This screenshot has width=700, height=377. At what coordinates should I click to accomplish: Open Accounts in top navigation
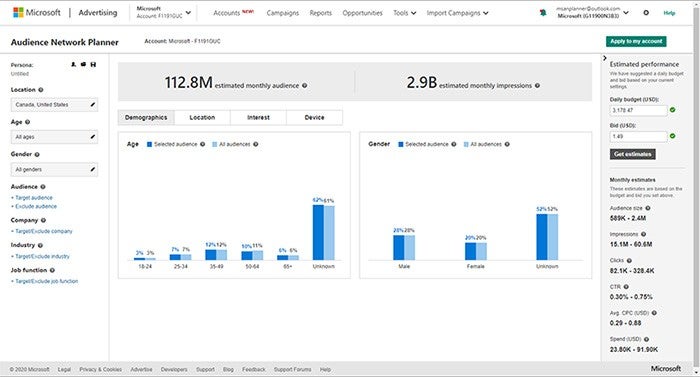click(227, 13)
